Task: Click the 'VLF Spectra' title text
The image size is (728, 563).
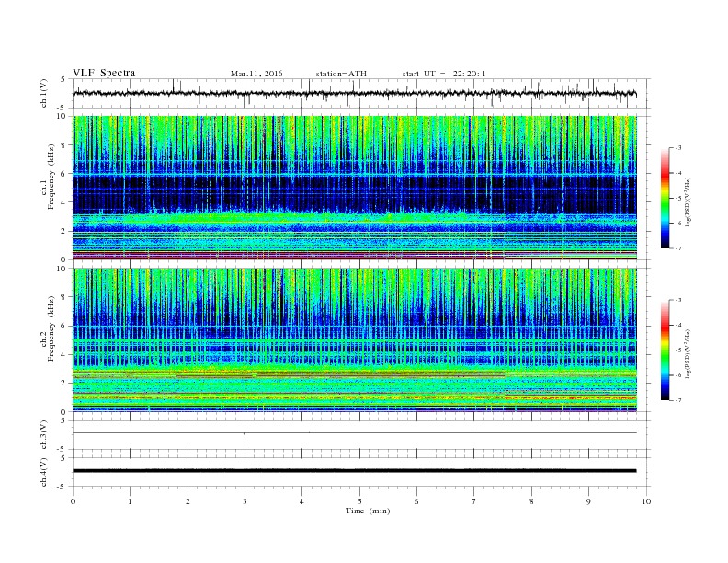Action: [x=104, y=73]
